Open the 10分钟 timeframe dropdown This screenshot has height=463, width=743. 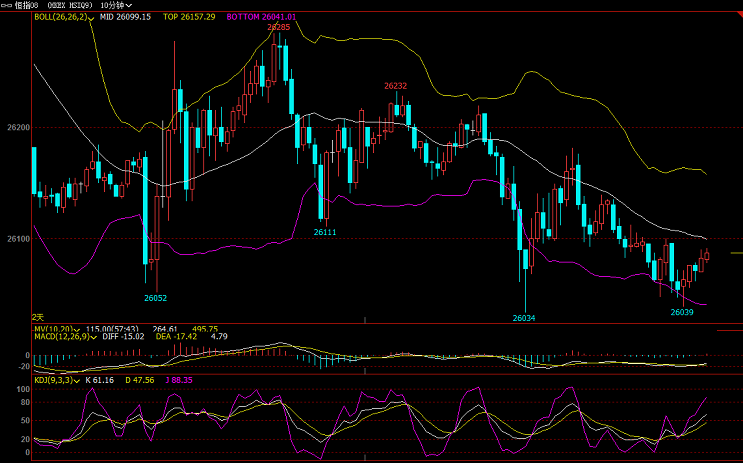117,5
